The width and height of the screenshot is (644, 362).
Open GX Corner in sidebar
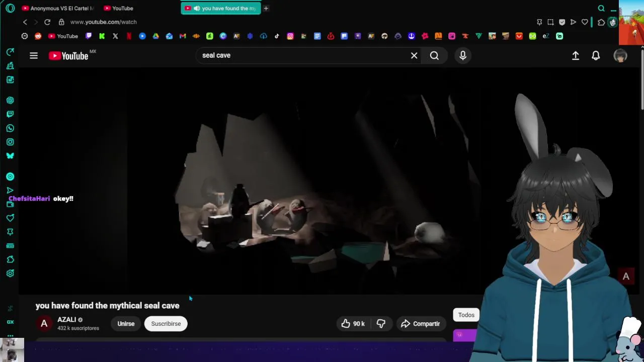(x=10, y=322)
